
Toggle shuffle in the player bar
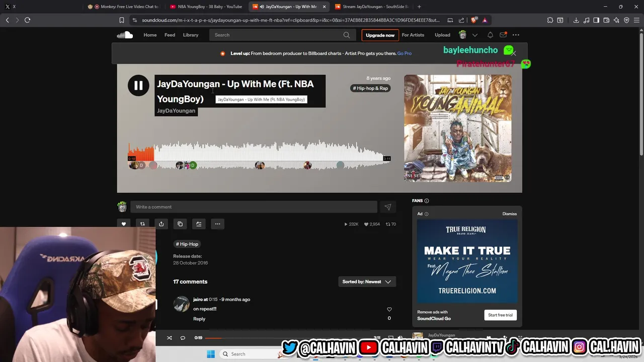170,338
